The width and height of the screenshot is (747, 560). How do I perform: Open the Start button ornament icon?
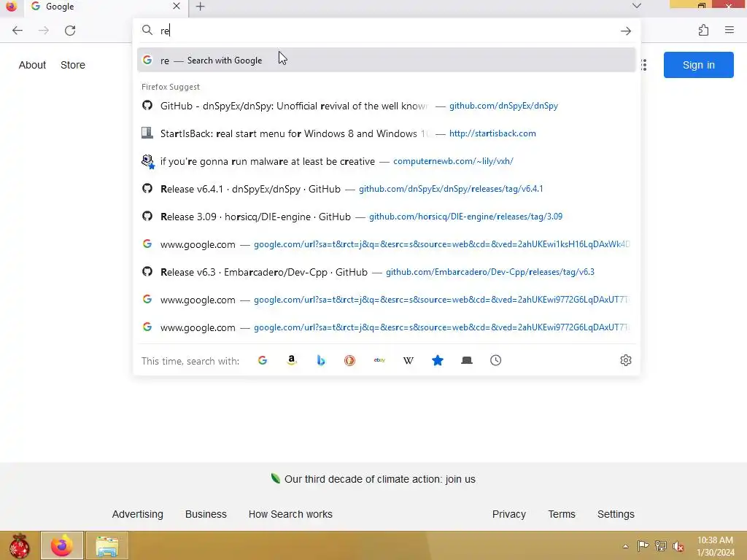20,545
